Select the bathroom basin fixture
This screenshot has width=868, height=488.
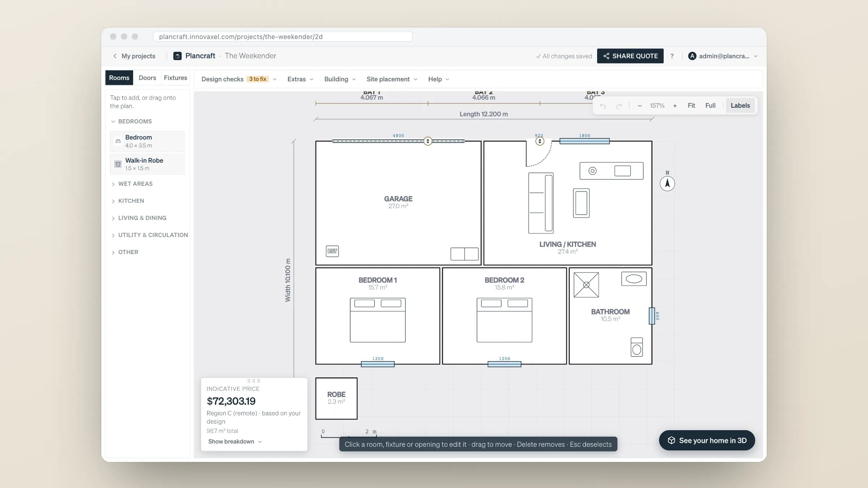click(634, 279)
